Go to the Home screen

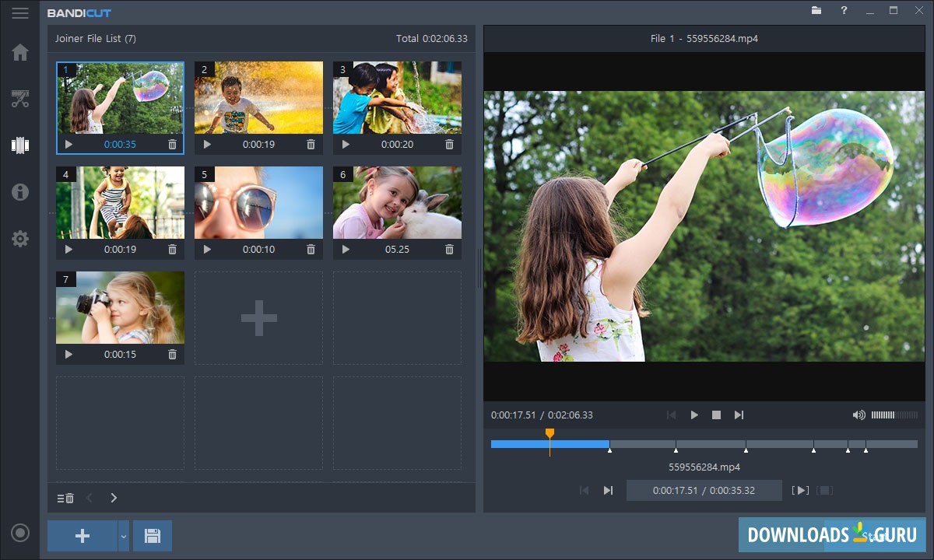tap(20, 53)
